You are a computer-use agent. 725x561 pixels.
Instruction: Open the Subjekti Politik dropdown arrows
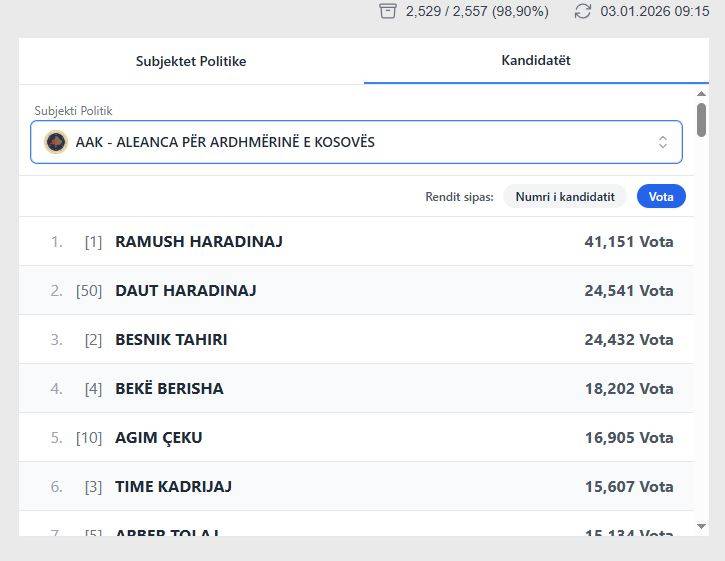point(662,142)
